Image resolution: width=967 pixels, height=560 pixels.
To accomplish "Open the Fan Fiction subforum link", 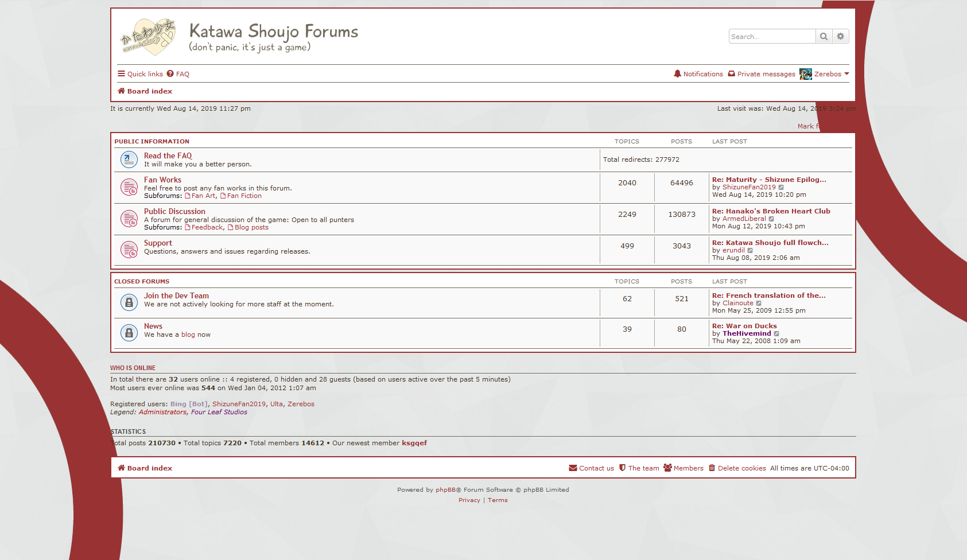I will pos(244,196).
